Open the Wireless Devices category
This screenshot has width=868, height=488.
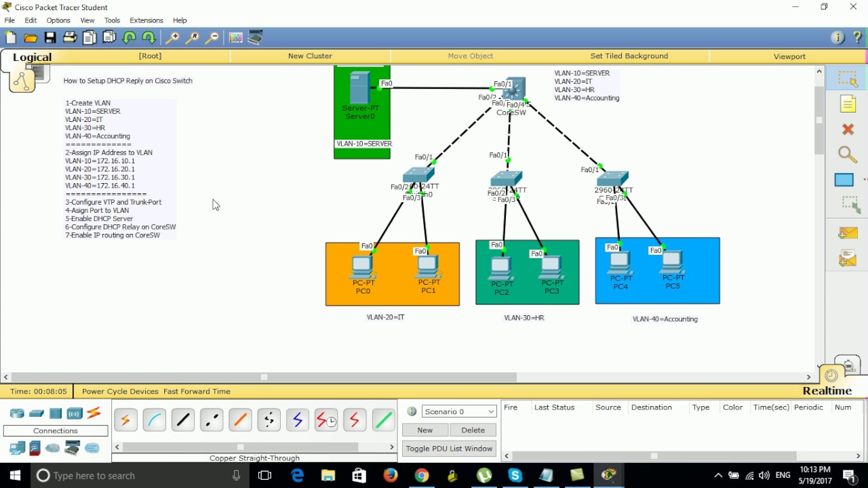coord(75,413)
